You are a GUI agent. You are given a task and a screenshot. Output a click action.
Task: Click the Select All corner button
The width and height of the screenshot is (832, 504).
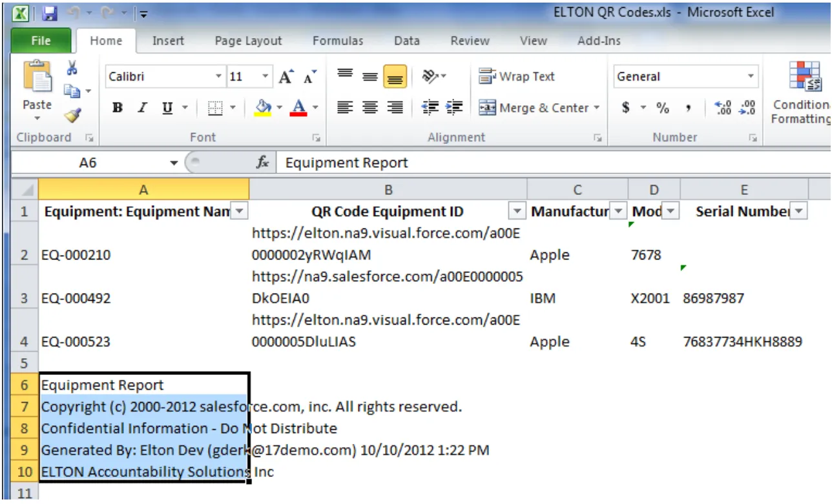pyautogui.click(x=25, y=190)
